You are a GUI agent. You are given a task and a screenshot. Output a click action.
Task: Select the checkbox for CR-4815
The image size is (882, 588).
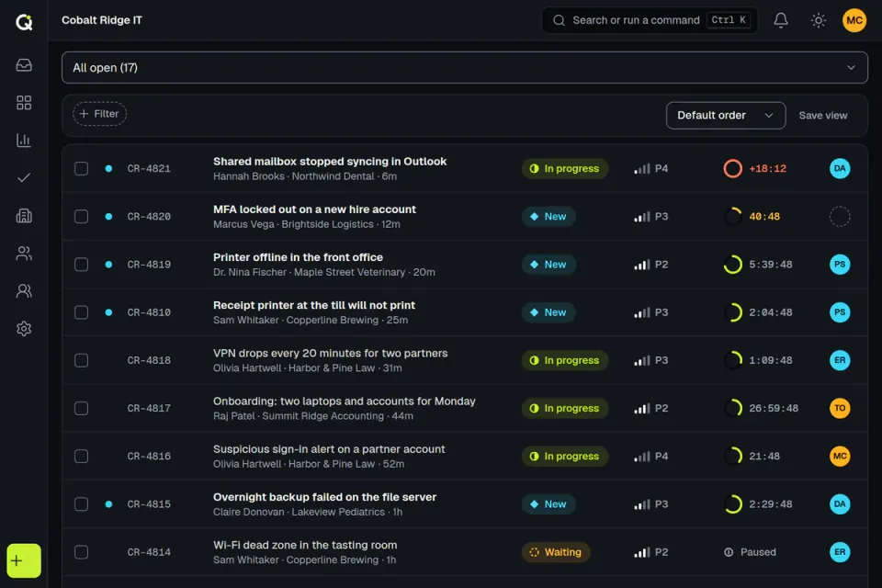[x=82, y=504]
